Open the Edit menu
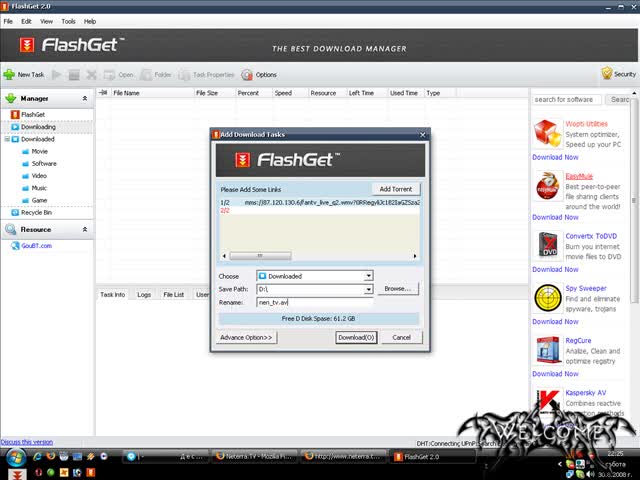The height and width of the screenshot is (480, 640). click(x=27, y=21)
